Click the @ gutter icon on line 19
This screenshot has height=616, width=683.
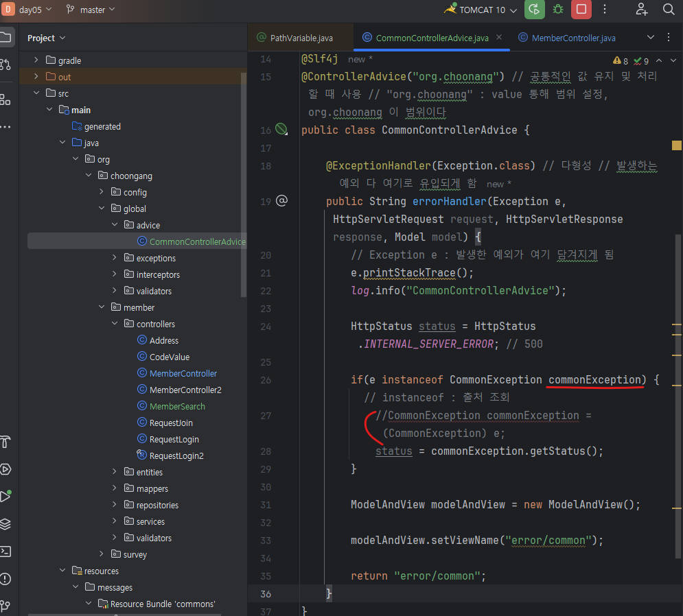tap(282, 201)
